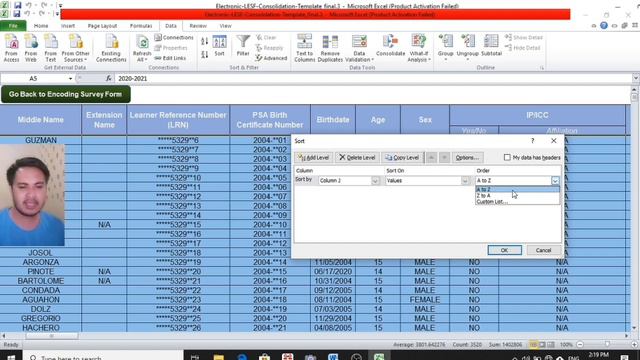This screenshot has height=360, width=640.
Task: Sort ascending with the A-Z icon
Action: [x=204, y=41]
